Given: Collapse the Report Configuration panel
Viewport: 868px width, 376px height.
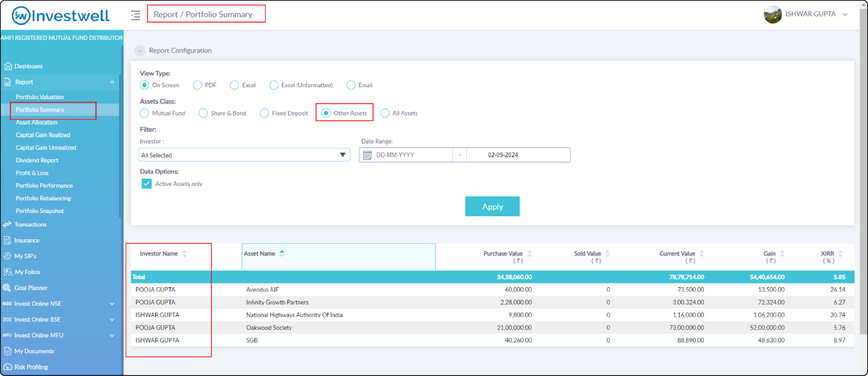Looking at the screenshot, I should [x=139, y=50].
